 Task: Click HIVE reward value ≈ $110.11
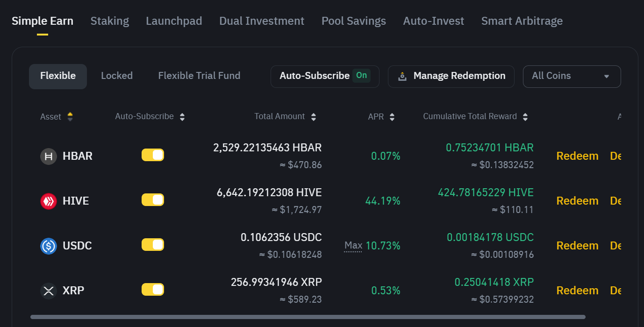click(x=513, y=210)
